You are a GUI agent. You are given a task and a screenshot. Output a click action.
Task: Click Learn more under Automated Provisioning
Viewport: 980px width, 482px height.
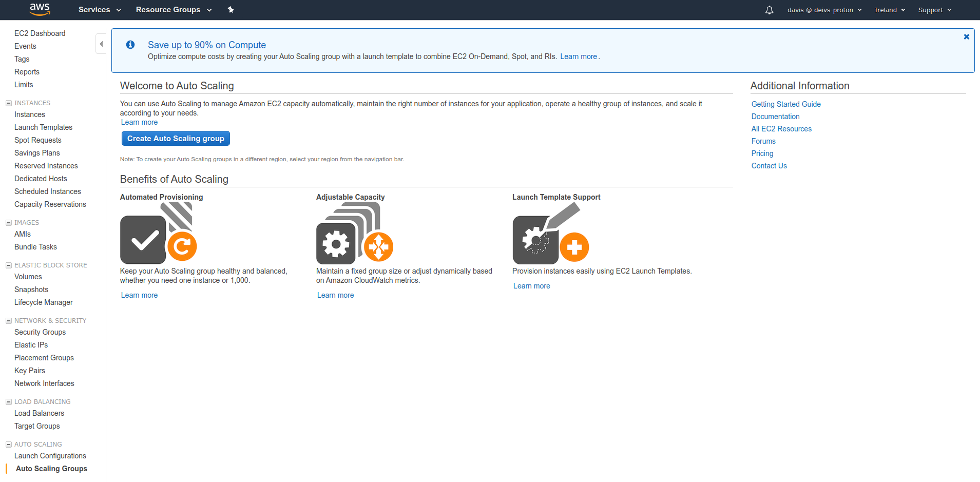tap(139, 295)
